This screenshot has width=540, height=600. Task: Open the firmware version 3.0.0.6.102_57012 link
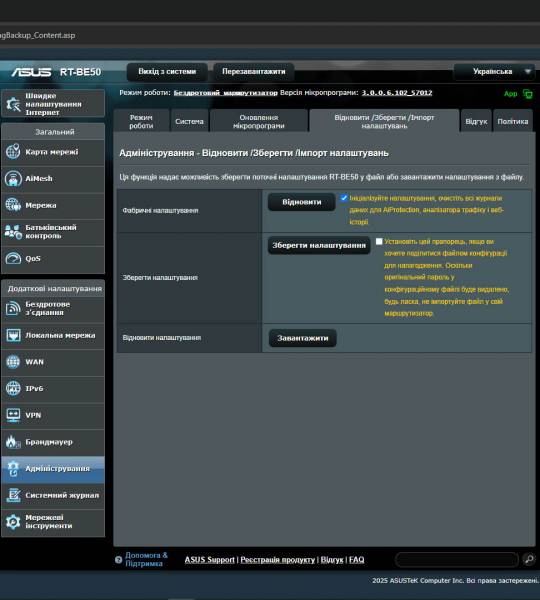click(x=397, y=93)
